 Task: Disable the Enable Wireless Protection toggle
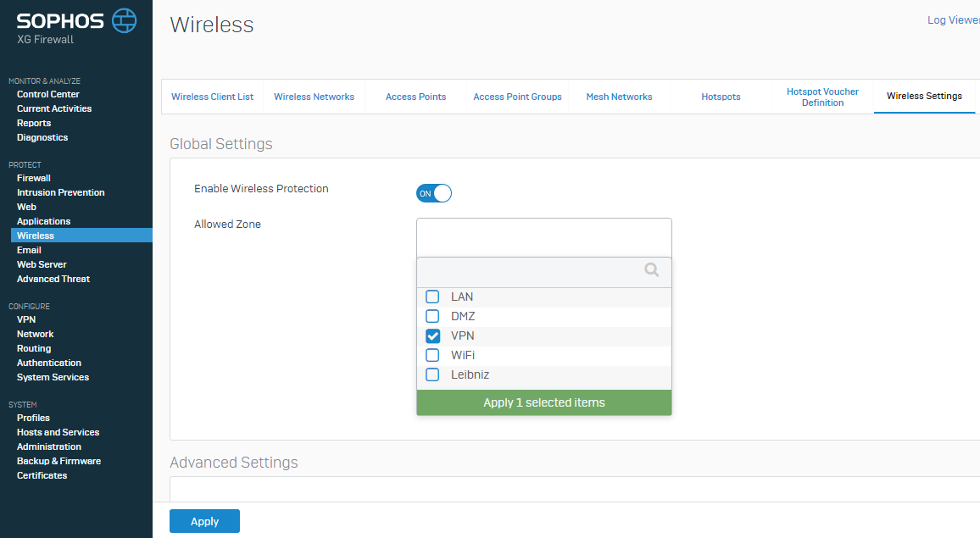[434, 193]
